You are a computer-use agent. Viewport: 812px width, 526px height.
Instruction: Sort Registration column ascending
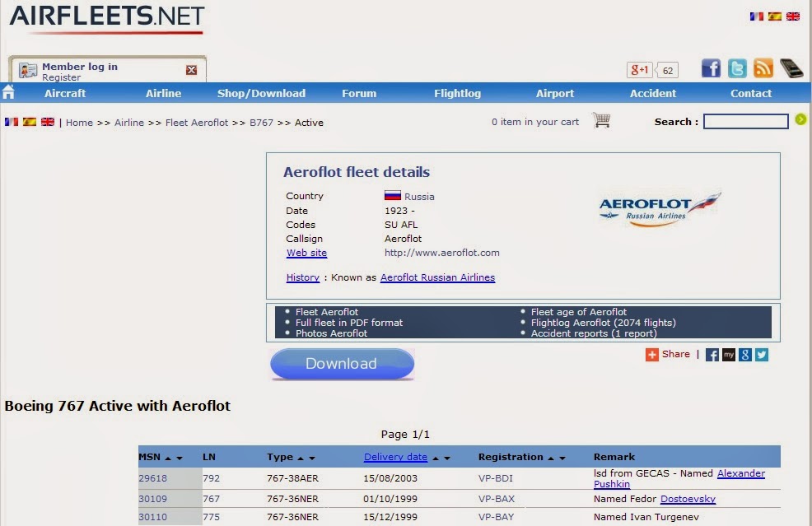pyautogui.click(x=550, y=459)
